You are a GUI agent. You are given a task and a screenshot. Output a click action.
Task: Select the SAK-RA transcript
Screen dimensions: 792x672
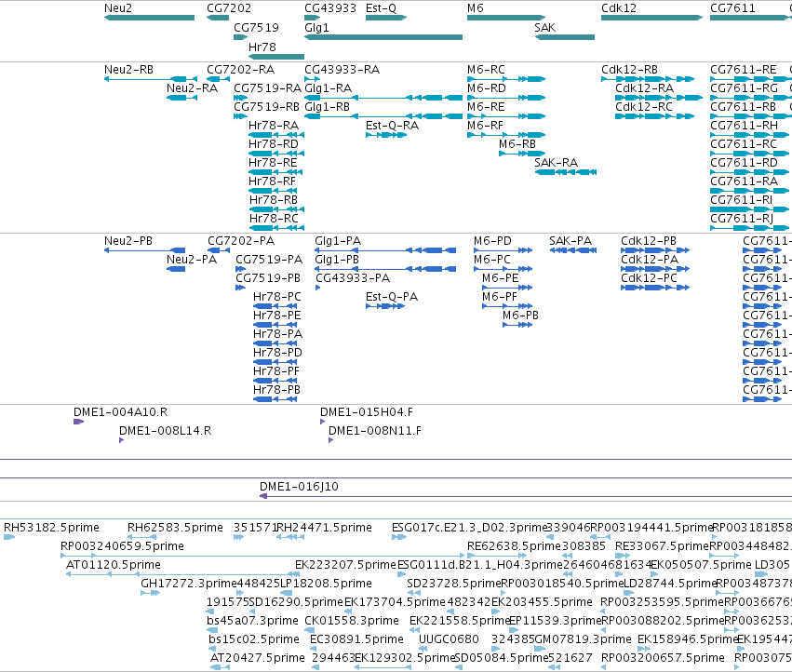566,172
